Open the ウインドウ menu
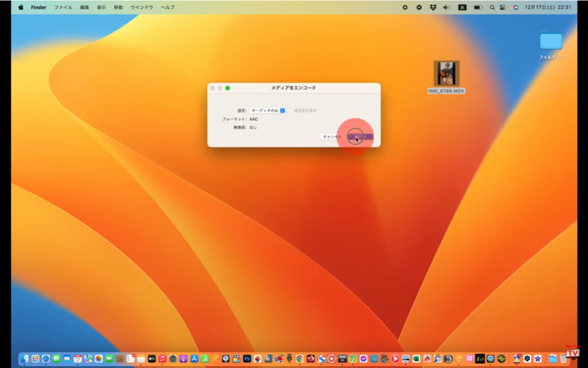Screen dimensions: 588x368 (142, 7)
